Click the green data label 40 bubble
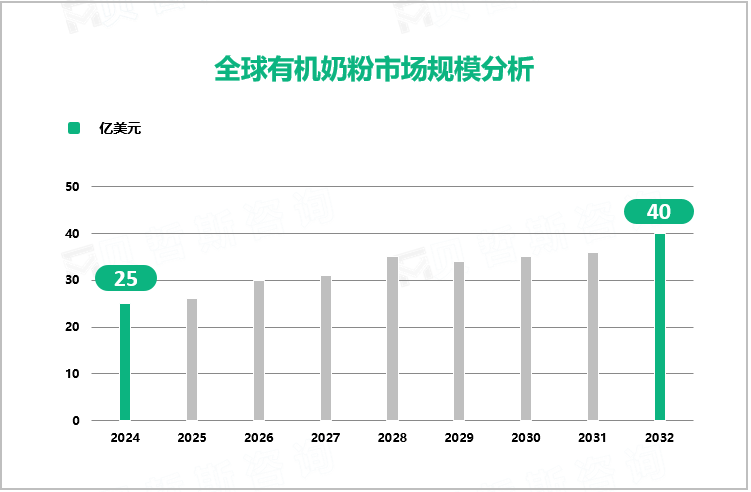751x492 pixels. click(659, 211)
